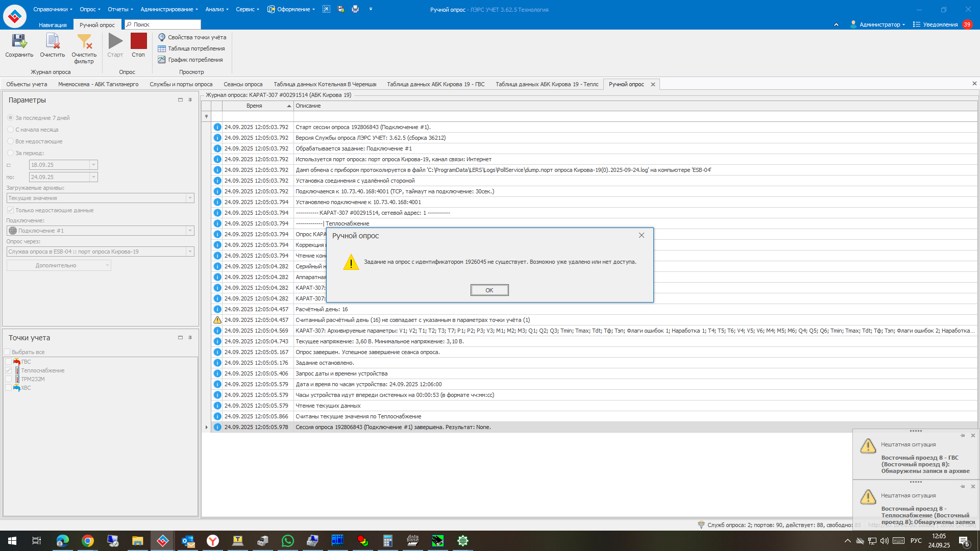Image resolution: width=980 pixels, height=551 pixels.
Task: Tick the ГВС metering point checkbox
Action: (x=8, y=362)
